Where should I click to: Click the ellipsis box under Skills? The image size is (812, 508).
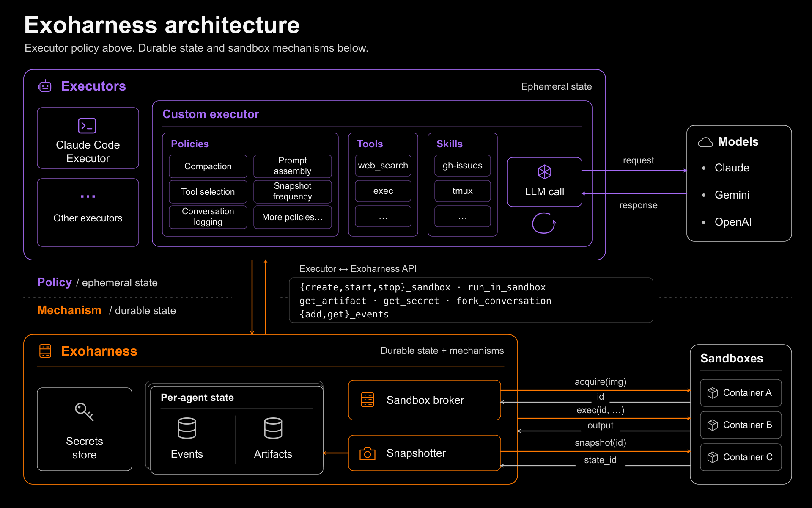pos(463,216)
